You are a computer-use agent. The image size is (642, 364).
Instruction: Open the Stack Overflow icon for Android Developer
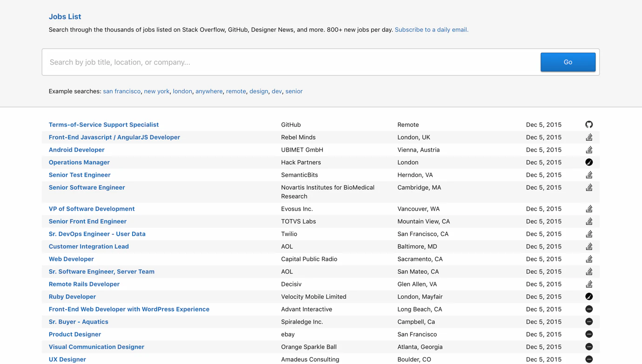[x=589, y=149]
